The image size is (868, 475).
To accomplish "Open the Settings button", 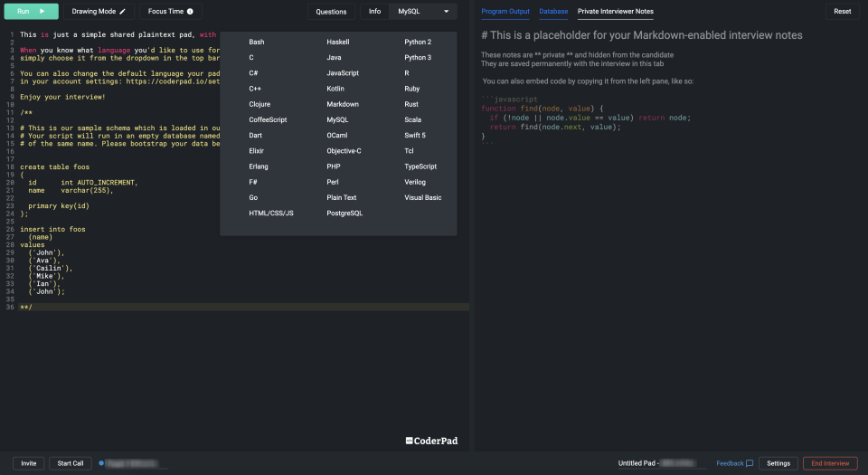I will 778,463.
